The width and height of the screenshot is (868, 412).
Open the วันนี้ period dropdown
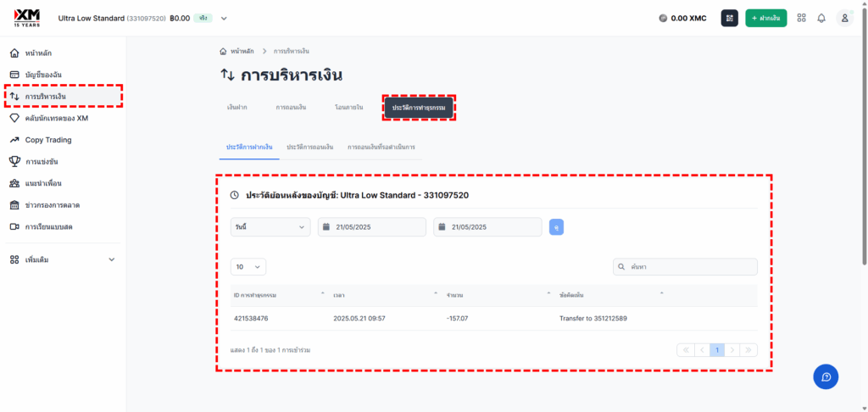coord(270,227)
